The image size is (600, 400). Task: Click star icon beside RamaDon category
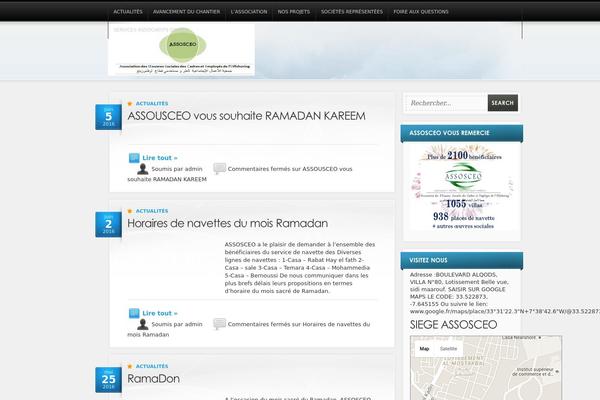(x=130, y=366)
